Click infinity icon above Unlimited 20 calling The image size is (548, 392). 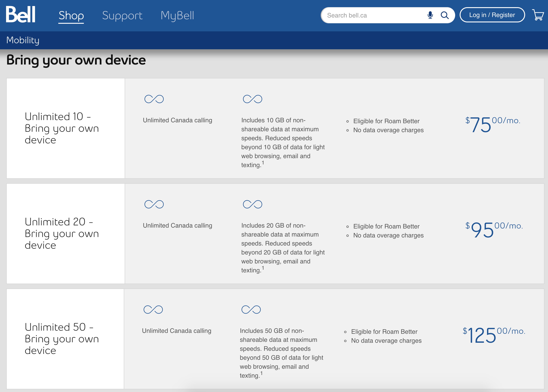pyautogui.click(x=154, y=204)
